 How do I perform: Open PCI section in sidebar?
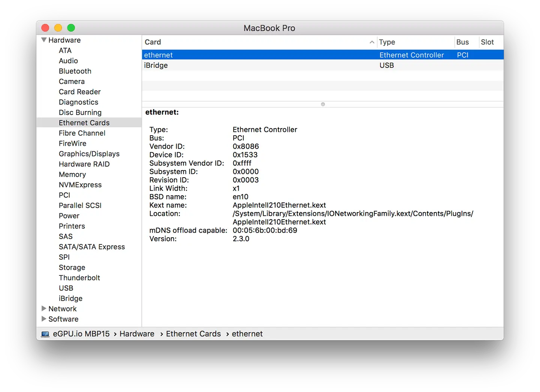coord(64,195)
